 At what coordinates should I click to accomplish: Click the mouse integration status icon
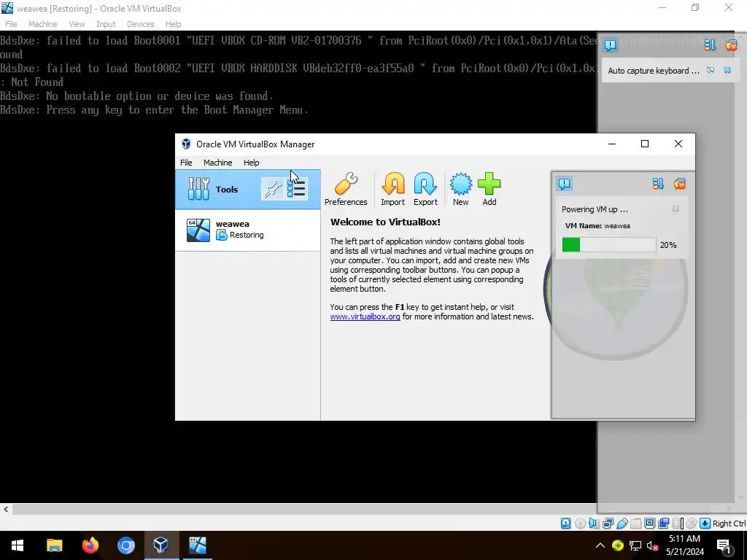click(692, 524)
